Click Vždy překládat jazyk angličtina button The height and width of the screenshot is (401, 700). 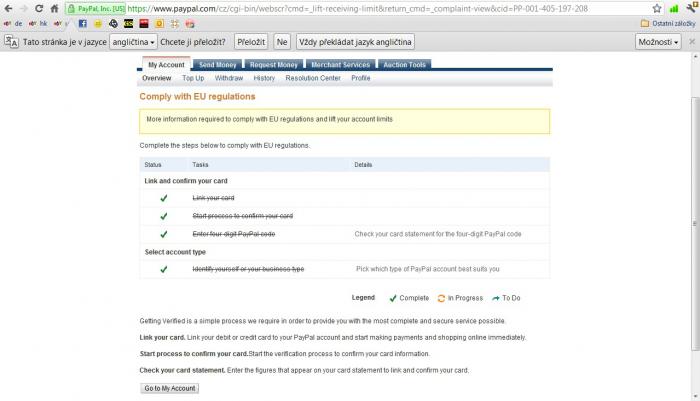[x=354, y=42]
